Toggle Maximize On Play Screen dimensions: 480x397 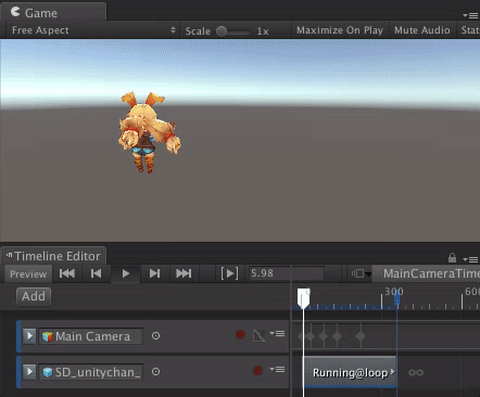click(340, 30)
